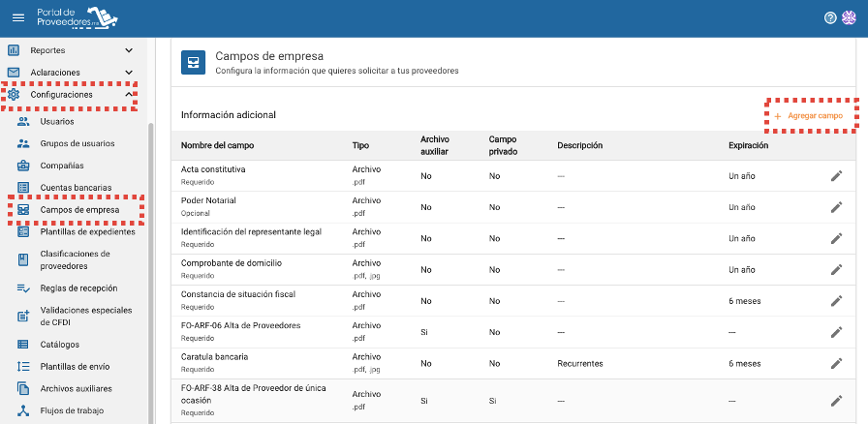This screenshot has height=424, width=868.
Task: Go to Compañías
Action: (x=62, y=166)
